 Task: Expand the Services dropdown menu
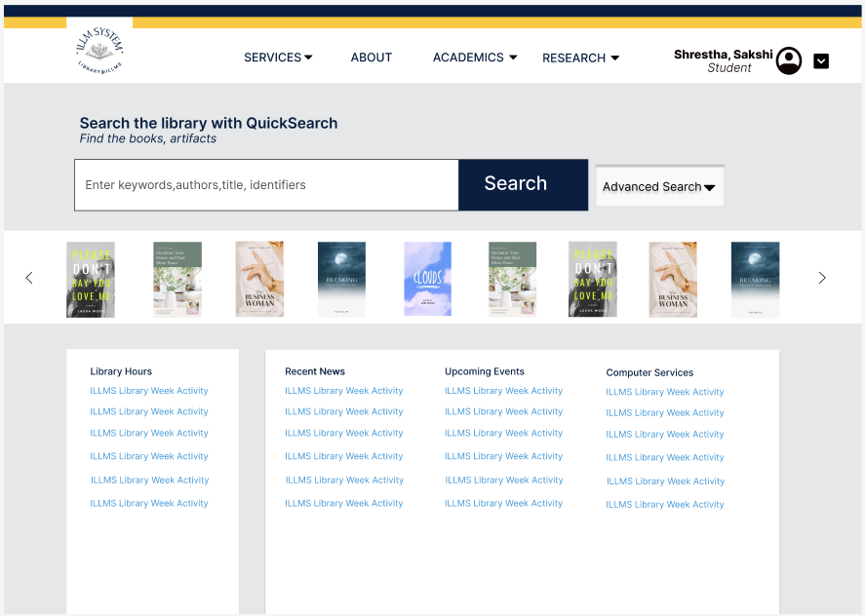point(278,58)
